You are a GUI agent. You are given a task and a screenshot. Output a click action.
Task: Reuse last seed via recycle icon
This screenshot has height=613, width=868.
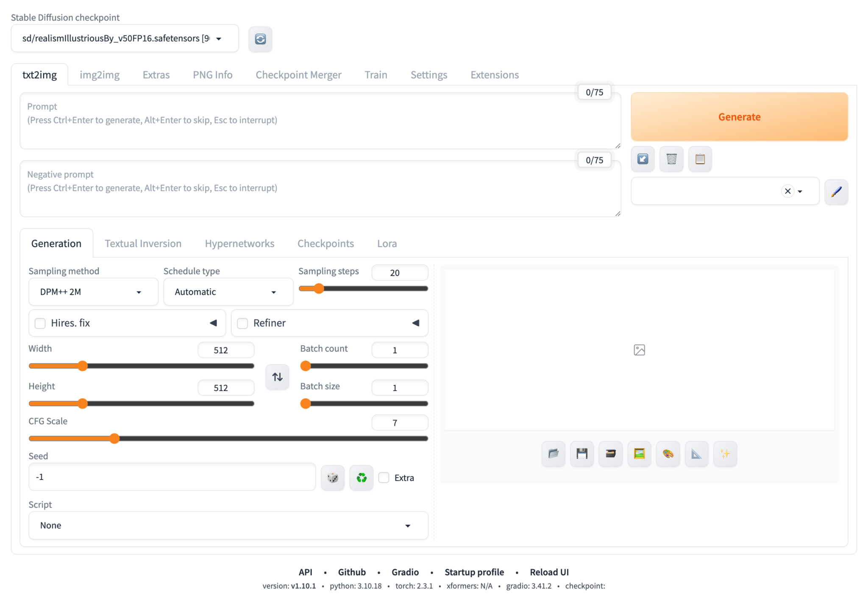click(x=361, y=477)
